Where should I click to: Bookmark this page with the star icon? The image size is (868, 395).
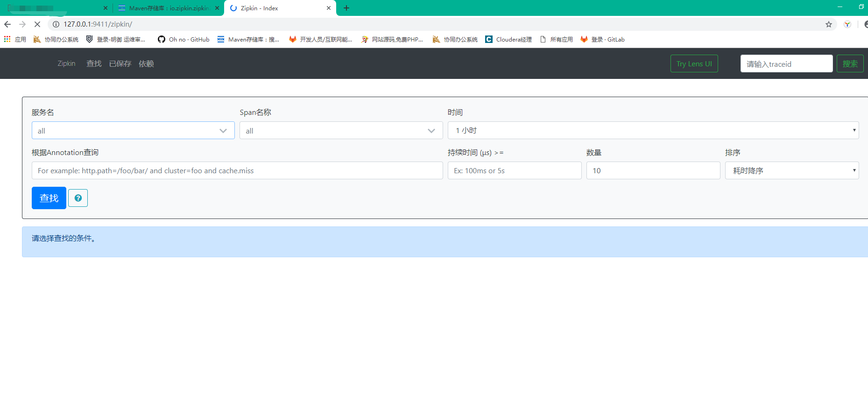pyautogui.click(x=829, y=24)
